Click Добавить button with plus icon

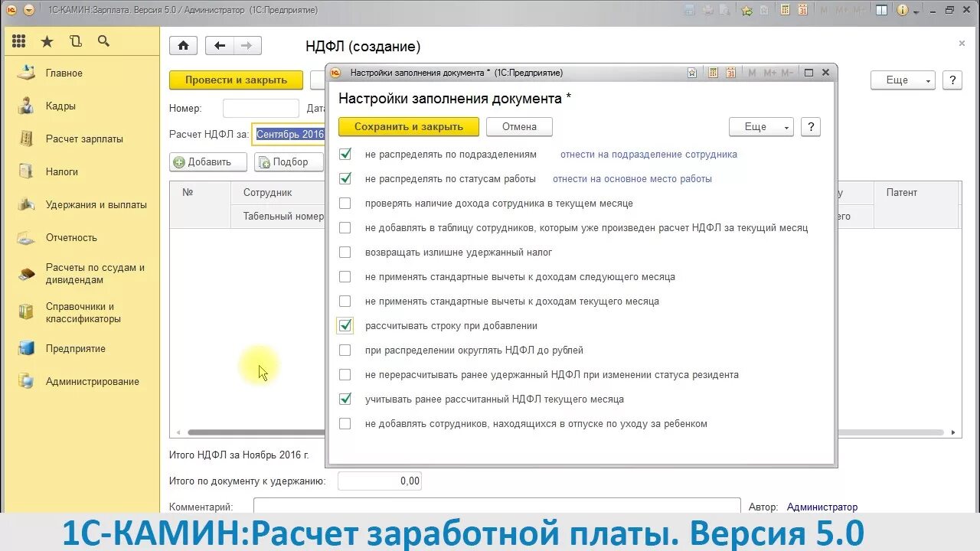[208, 162]
